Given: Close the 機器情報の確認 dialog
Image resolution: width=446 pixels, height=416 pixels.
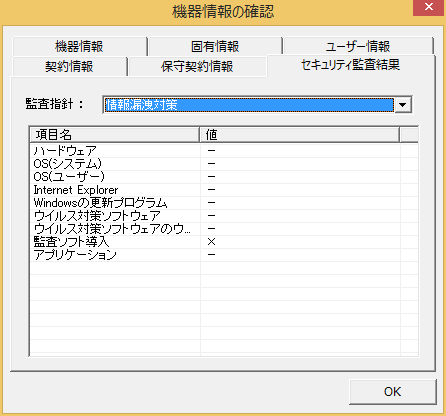Looking at the screenshot, I should coord(429,7).
